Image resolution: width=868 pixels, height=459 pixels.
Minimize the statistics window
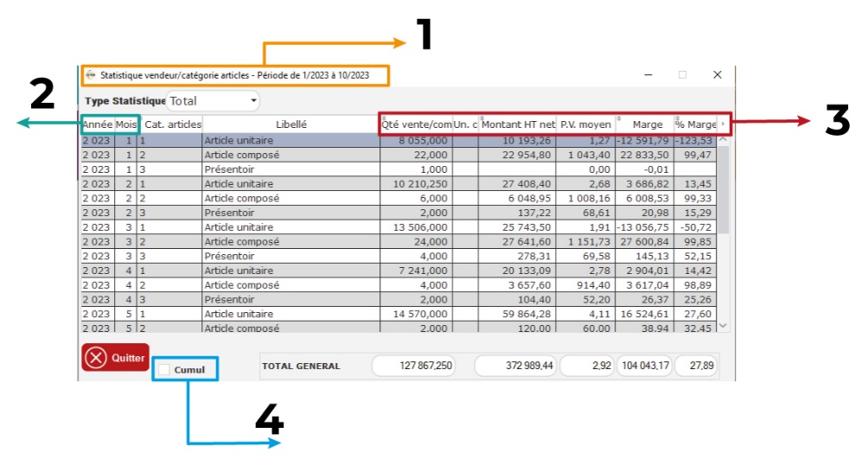click(x=648, y=74)
